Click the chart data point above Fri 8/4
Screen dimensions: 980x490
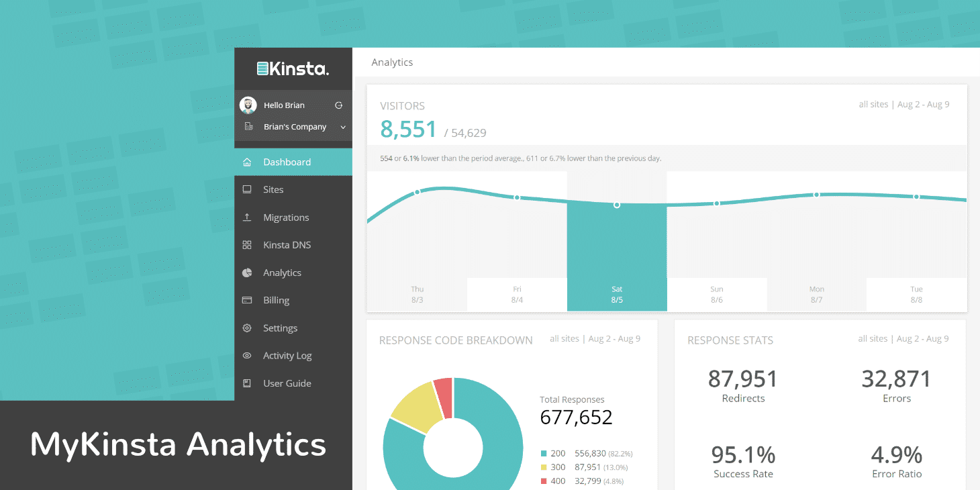pyautogui.click(x=517, y=197)
